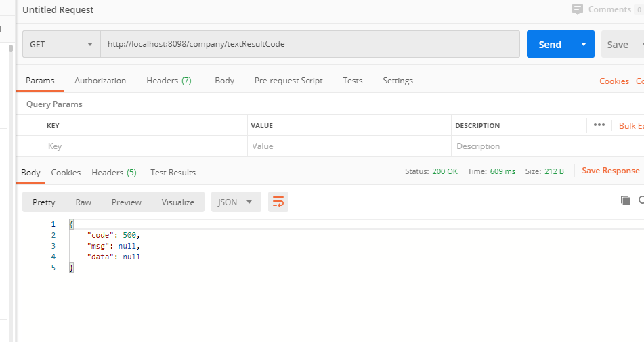Click the query param Value field
The height and width of the screenshot is (342, 644).
(x=349, y=146)
